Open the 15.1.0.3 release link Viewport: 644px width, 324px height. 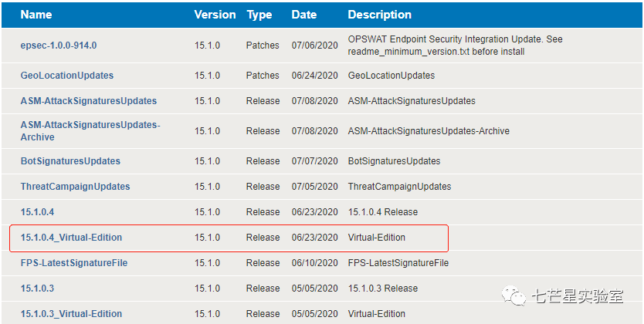37,289
